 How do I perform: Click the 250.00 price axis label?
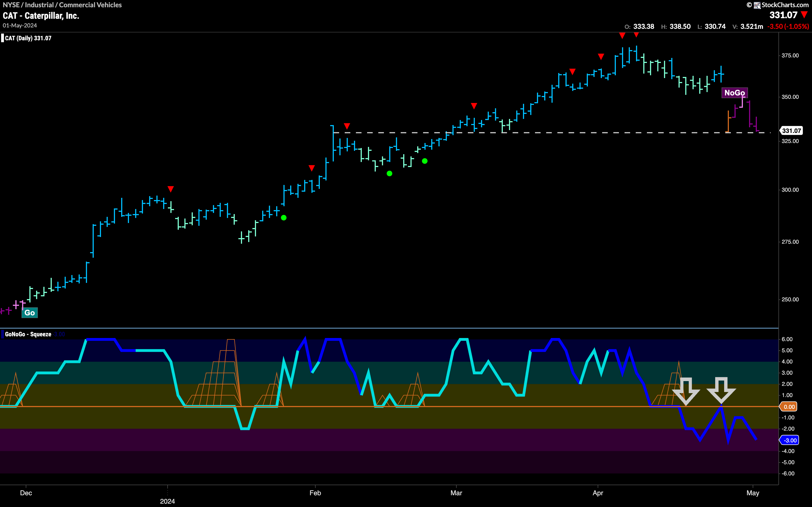click(790, 299)
